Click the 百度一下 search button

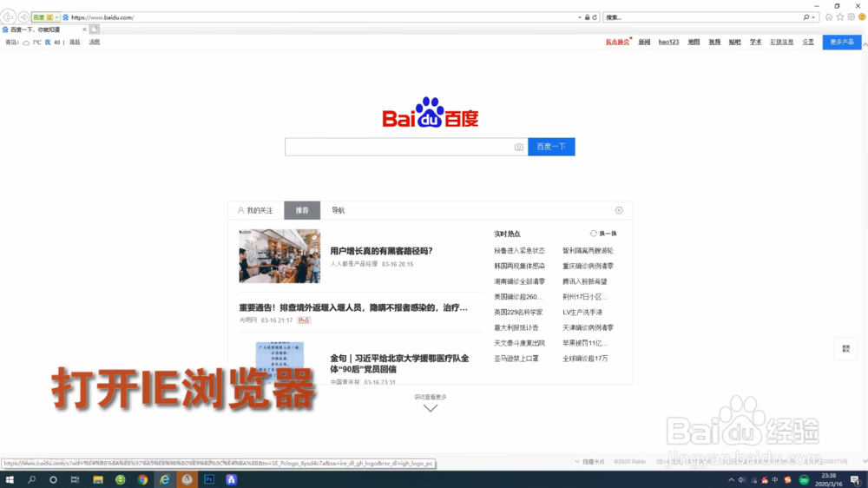coord(551,147)
